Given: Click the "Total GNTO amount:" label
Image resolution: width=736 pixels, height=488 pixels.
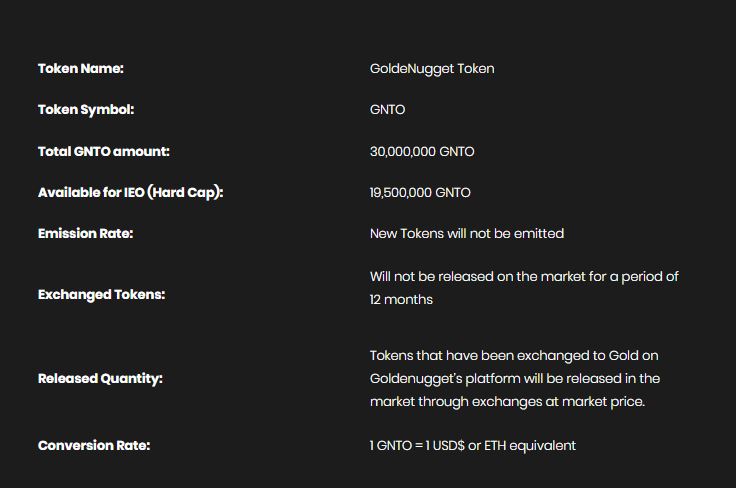Looking at the screenshot, I should [x=104, y=152].
